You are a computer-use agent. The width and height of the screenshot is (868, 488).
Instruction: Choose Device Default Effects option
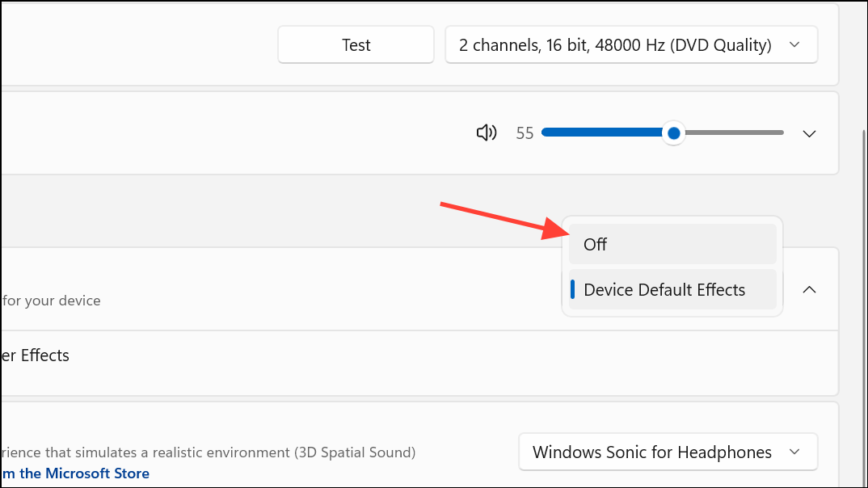click(x=672, y=289)
